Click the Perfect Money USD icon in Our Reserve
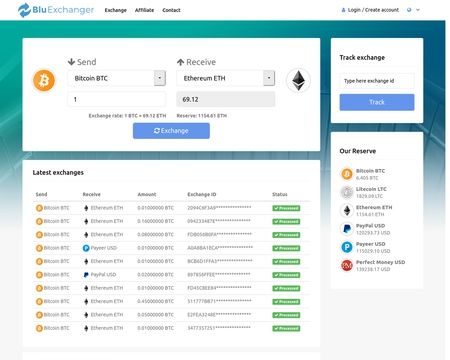The image size is (450, 360). tap(347, 265)
